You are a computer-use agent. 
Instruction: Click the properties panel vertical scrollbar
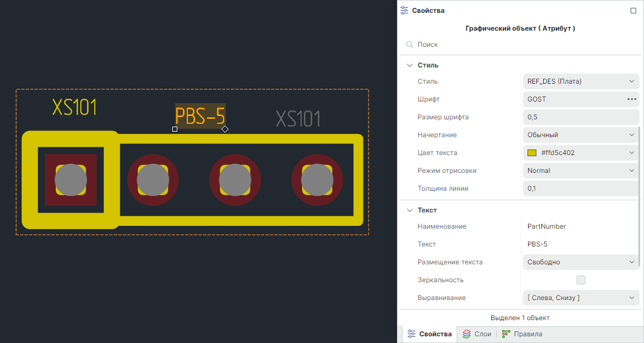point(640,196)
